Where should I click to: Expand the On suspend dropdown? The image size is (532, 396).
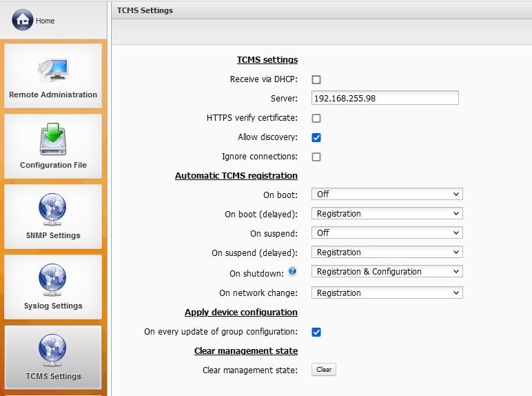point(387,233)
